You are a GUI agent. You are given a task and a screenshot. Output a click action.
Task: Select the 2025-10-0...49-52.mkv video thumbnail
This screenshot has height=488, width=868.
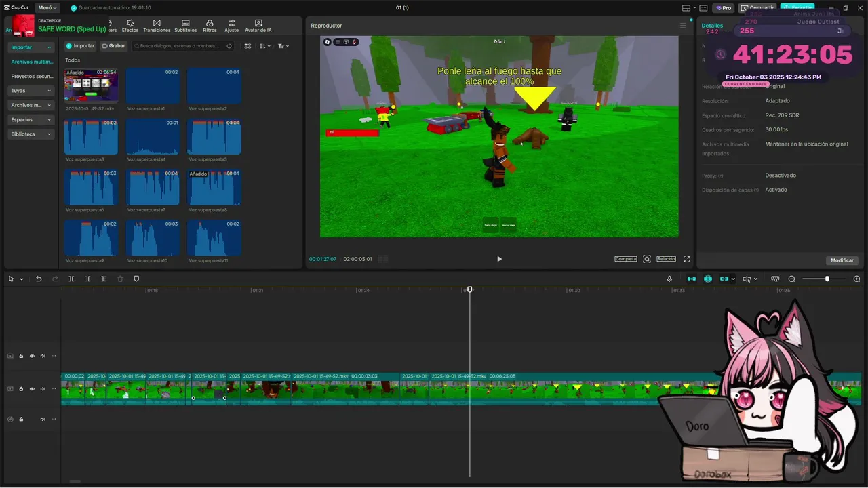[91, 86]
